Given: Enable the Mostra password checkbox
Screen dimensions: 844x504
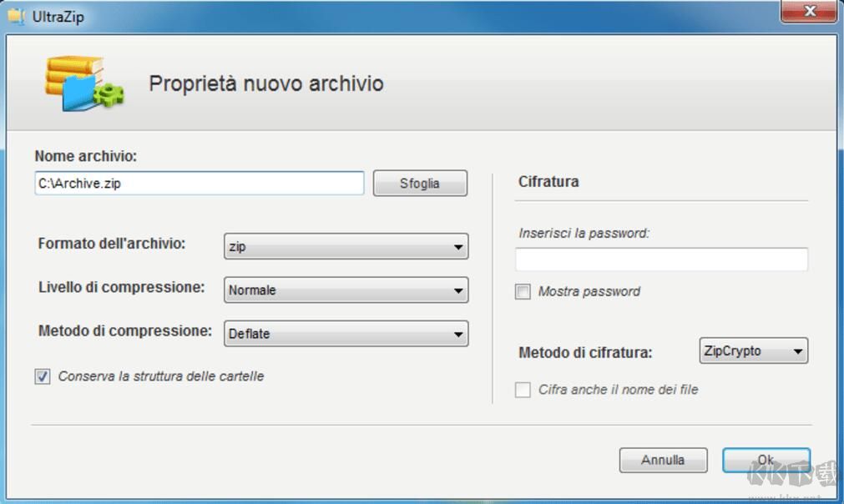Looking at the screenshot, I should pyautogui.click(x=523, y=292).
